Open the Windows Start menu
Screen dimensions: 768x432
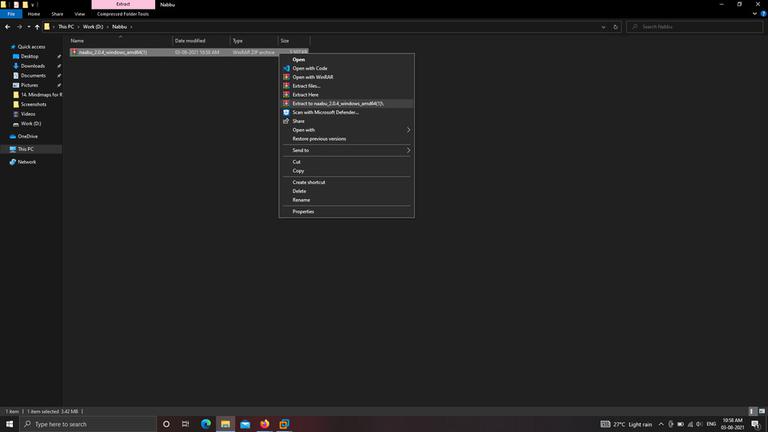(x=9, y=424)
